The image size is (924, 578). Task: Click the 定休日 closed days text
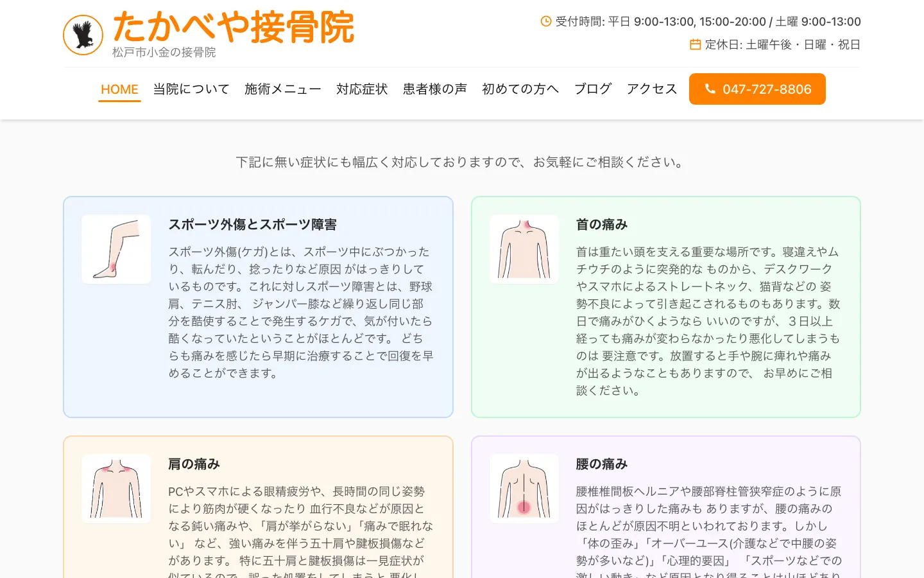point(783,44)
